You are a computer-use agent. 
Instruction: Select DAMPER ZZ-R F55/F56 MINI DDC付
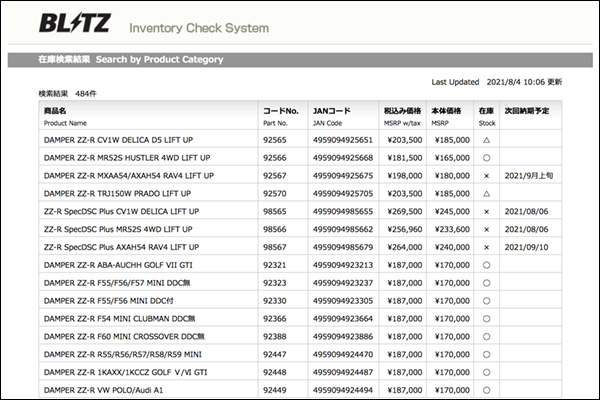109,301
